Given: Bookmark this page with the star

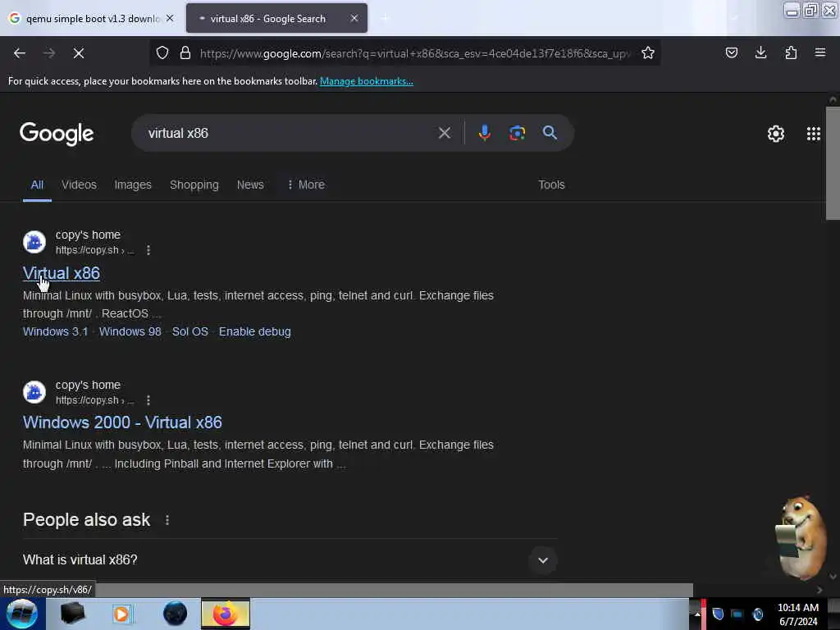Looking at the screenshot, I should tap(648, 53).
